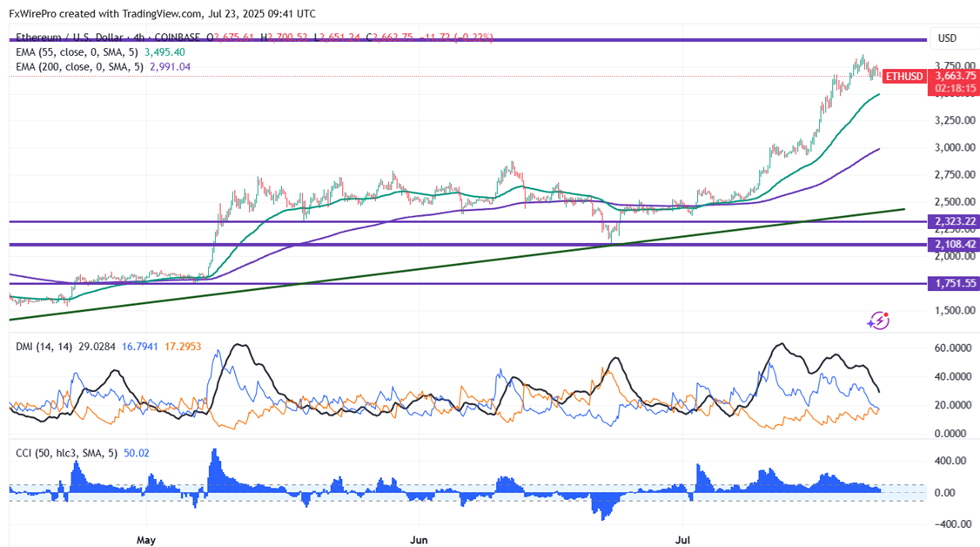The image size is (980, 547).
Task: Select the 1,751.55 horizontal line price label
Action: coord(955,283)
